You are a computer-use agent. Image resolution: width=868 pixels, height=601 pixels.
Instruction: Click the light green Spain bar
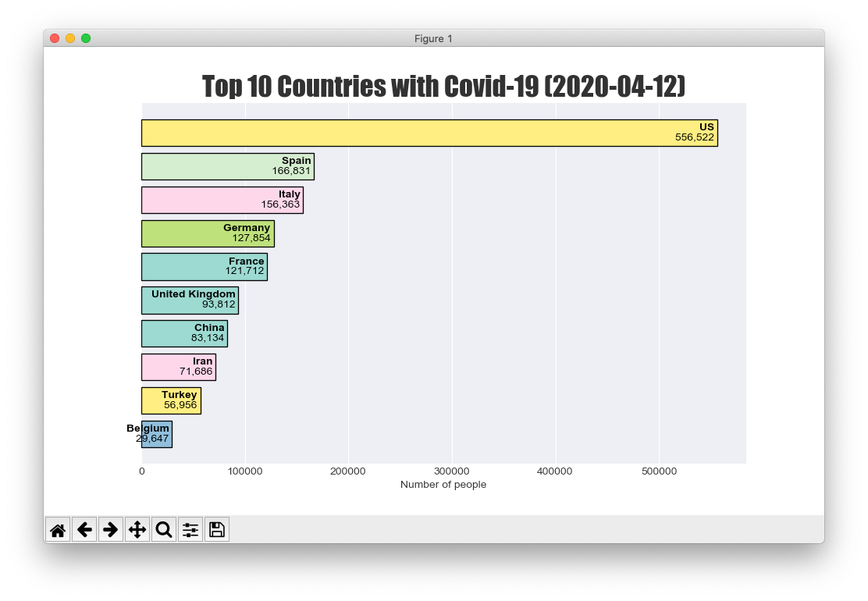(228, 166)
